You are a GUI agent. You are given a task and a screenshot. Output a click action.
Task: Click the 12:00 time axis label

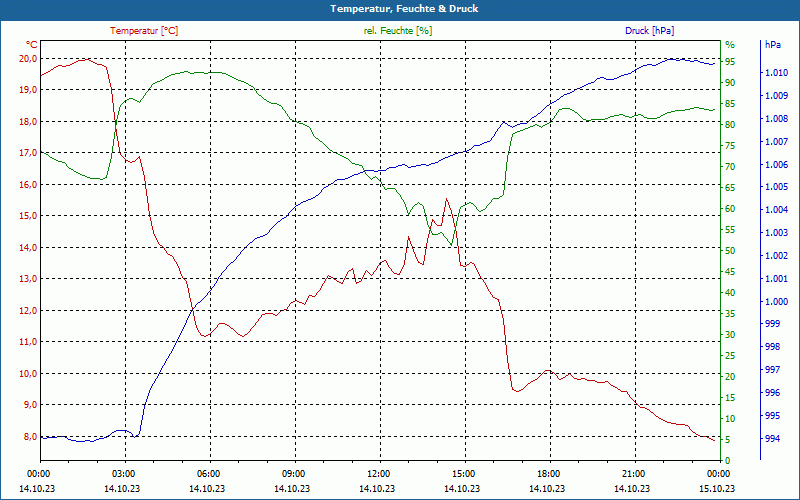click(377, 473)
